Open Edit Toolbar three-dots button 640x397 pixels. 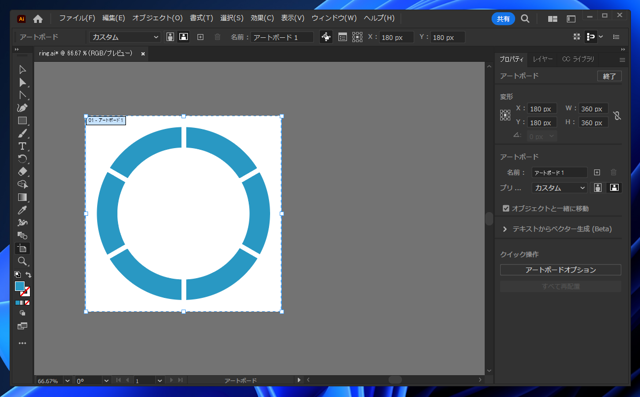pos(22,343)
